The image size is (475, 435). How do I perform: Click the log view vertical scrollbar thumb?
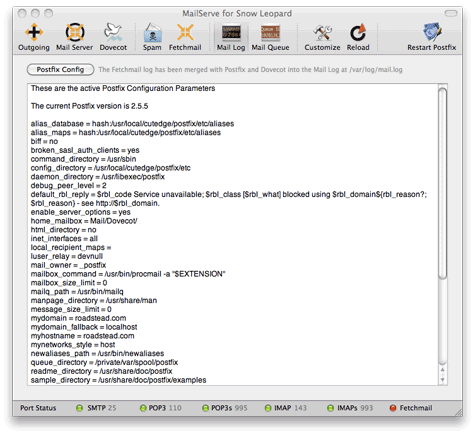click(x=442, y=183)
